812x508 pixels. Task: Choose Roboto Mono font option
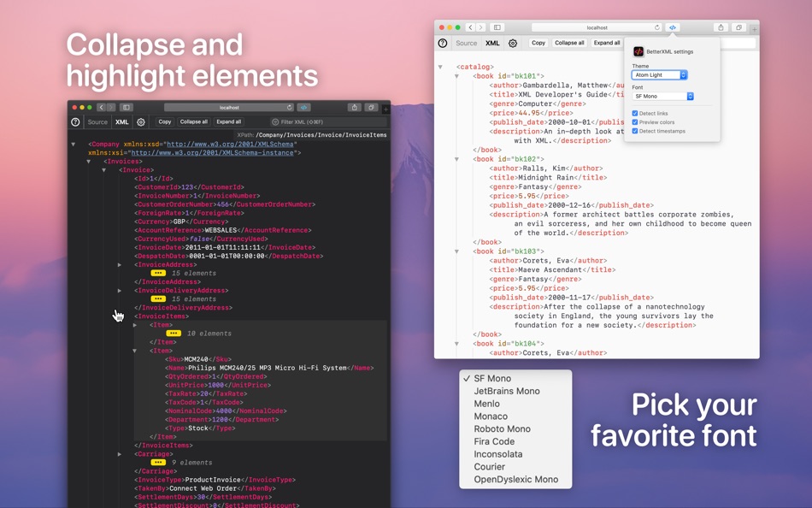pyautogui.click(x=502, y=428)
